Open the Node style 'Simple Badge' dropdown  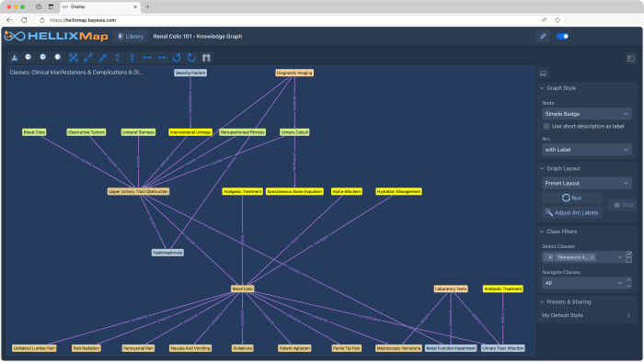(587, 114)
